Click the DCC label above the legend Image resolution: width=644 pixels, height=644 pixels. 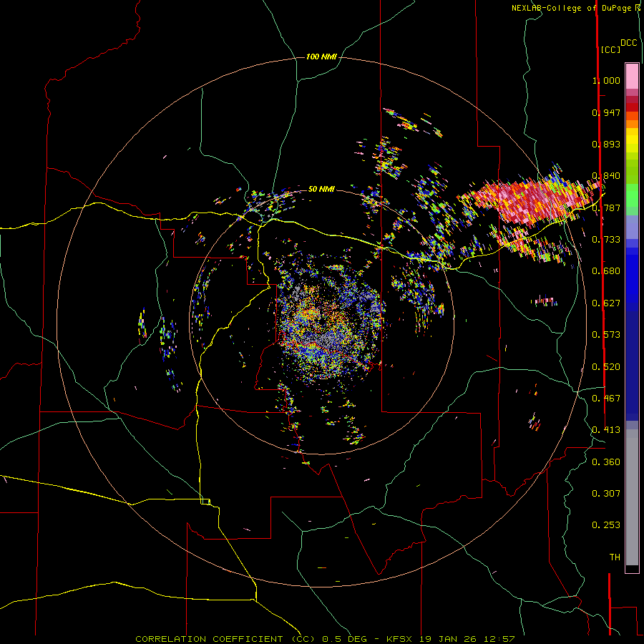628,43
